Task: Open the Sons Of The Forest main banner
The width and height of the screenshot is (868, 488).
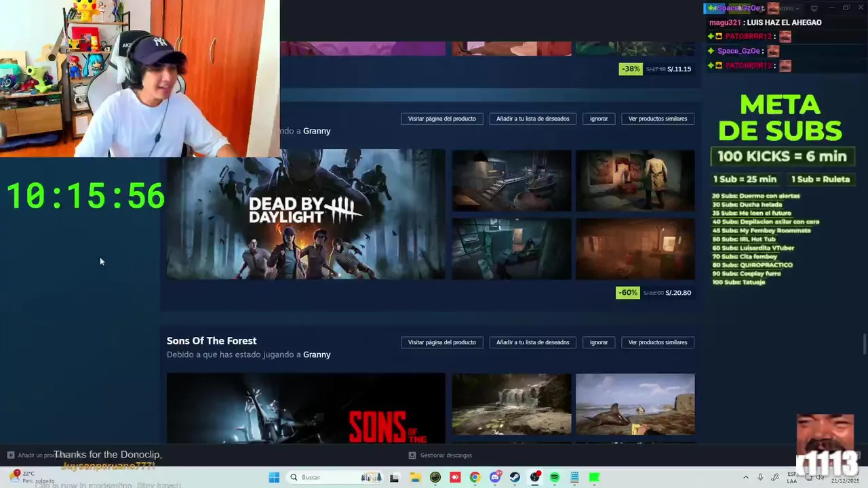Action: click(306, 409)
